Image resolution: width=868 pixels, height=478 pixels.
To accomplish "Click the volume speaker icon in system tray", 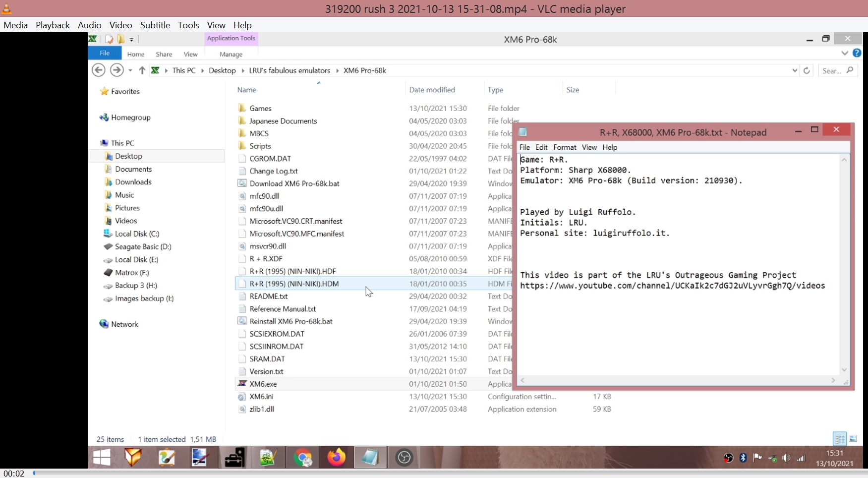I will (x=786, y=458).
